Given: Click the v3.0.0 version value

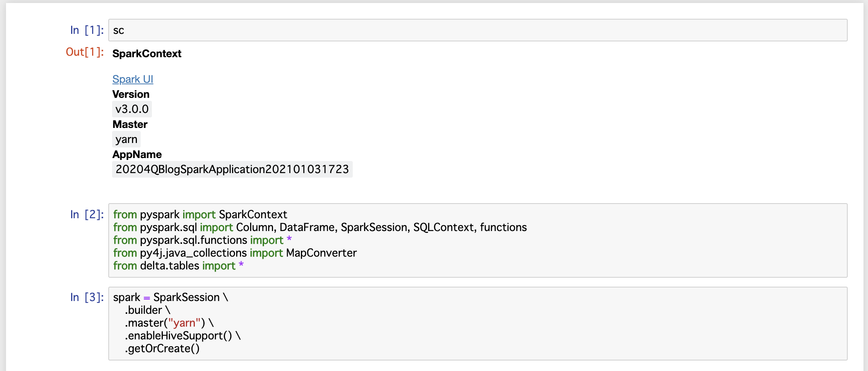Looking at the screenshot, I should pos(132,109).
